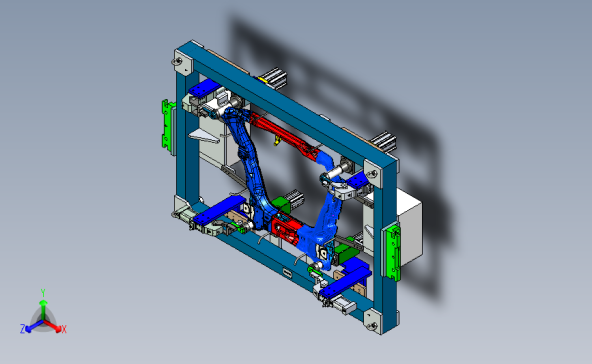Select the gray corner plate at frame's bottom-right
This screenshot has height=364, width=592.
point(373,321)
